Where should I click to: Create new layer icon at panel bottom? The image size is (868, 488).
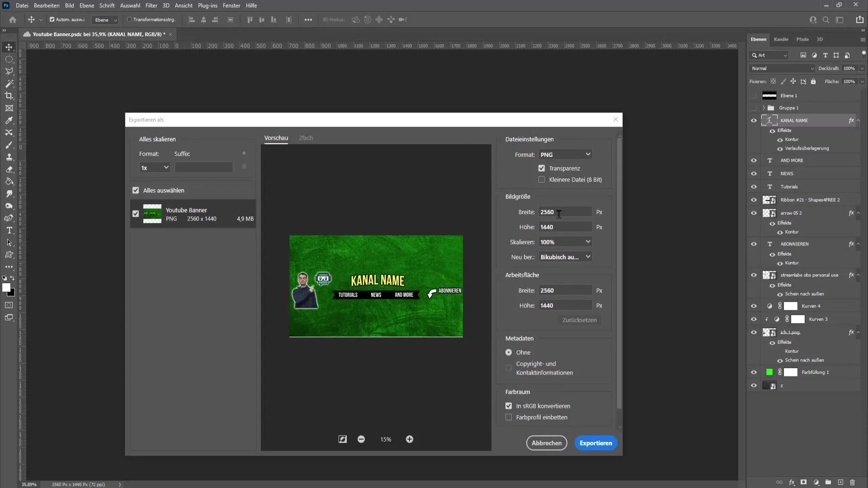coord(840,482)
